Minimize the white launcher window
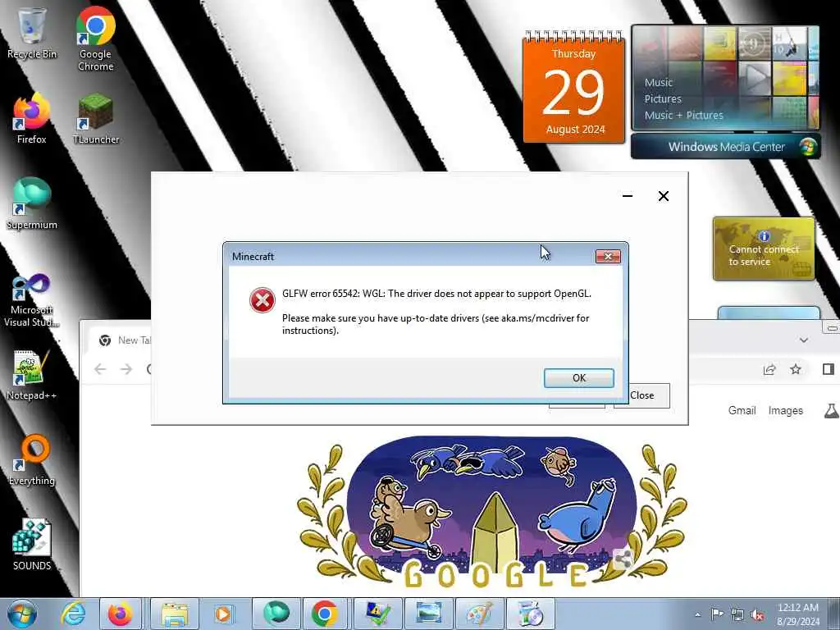This screenshot has width=840, height=630. coord(628,196)
